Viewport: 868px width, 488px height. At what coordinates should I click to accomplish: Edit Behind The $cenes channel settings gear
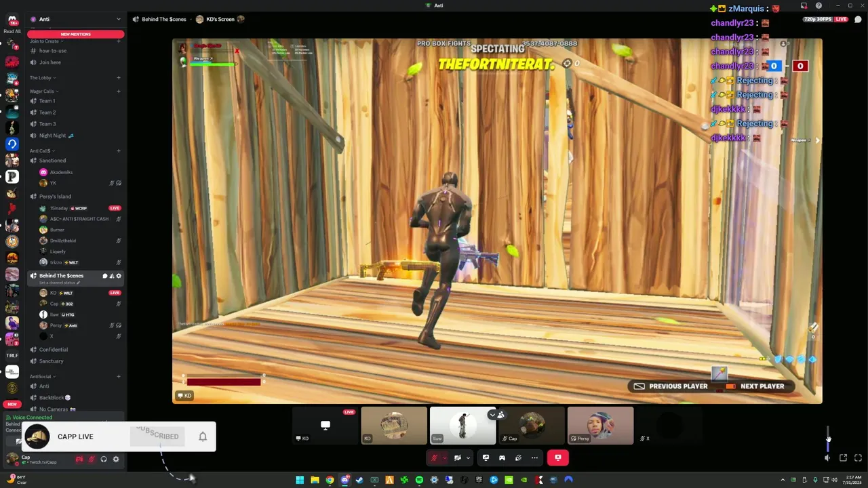(119, 276)
